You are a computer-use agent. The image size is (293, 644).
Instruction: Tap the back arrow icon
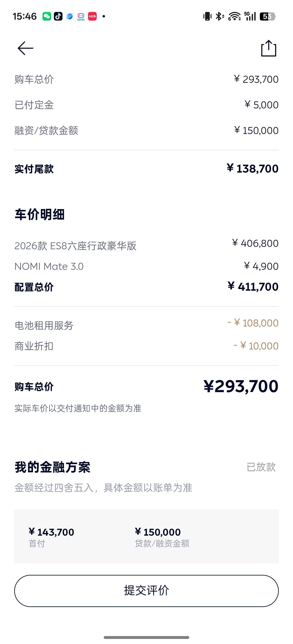[x=25, y=48]
